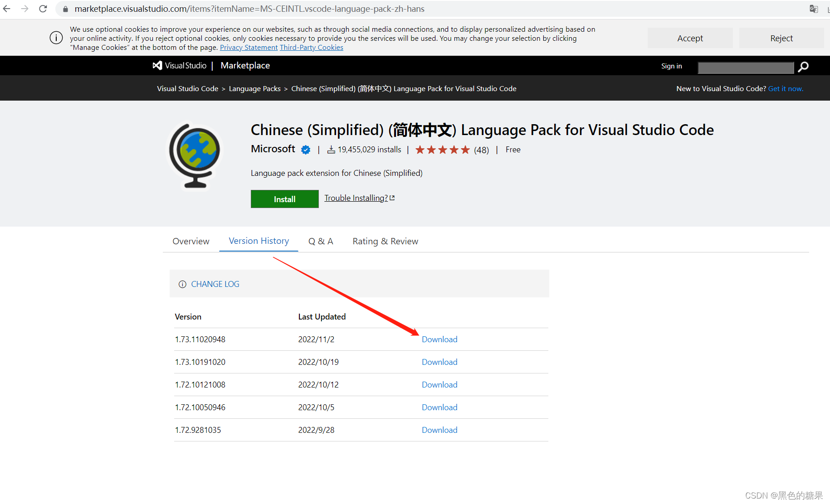Click the (48) reviews count

pyautogui.click(x=482, y=150)
